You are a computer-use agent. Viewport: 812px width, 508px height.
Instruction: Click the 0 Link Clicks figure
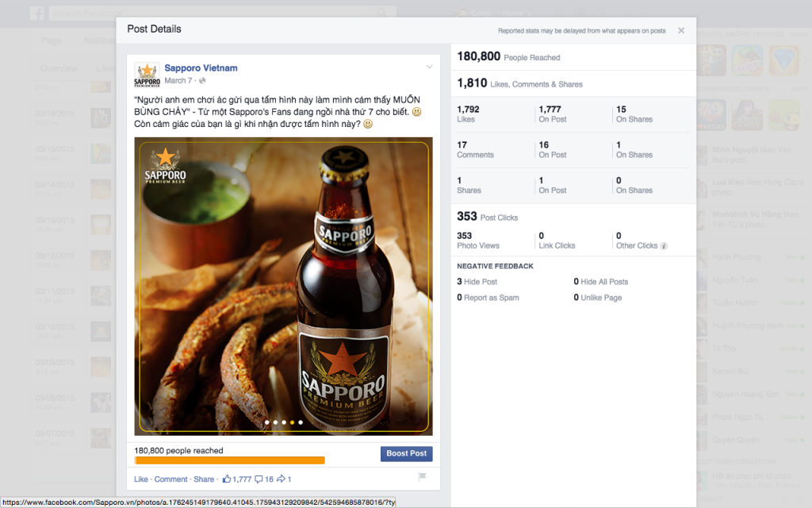pyautogui.click(x=557, y=241)
